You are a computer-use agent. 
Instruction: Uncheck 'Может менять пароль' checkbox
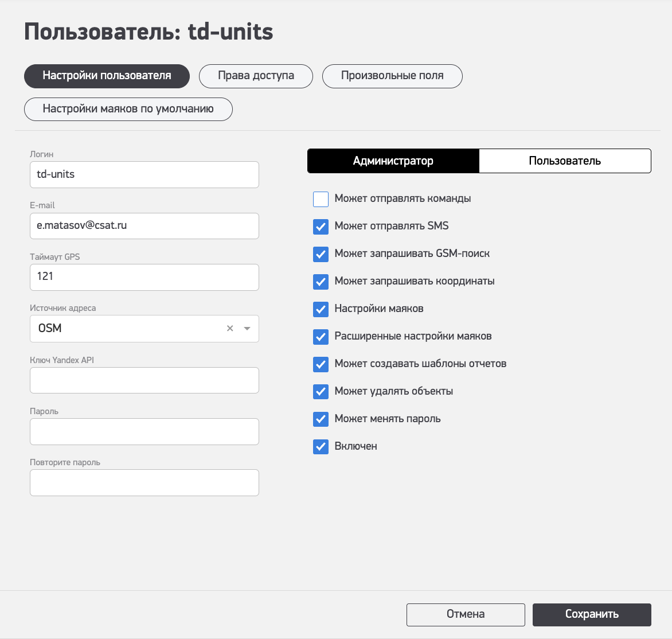pyautogui.click(x=321, y=419)
